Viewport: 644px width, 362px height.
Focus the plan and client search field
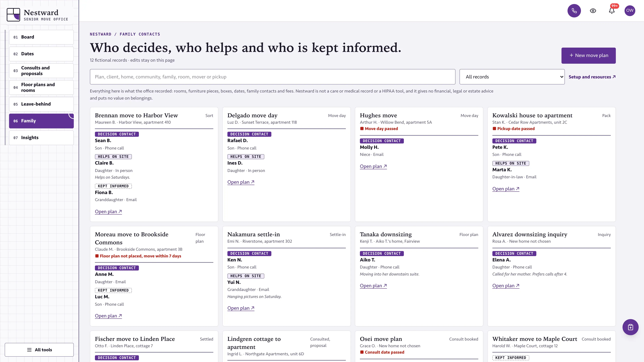[x=273, y=77]
